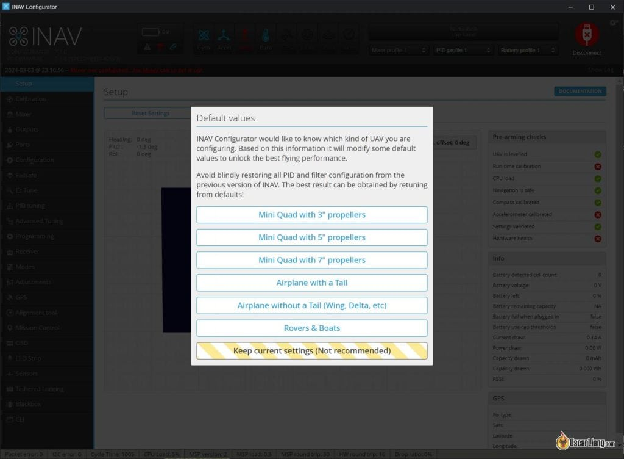Open the Failsafe tab

[x=47, y=175]
